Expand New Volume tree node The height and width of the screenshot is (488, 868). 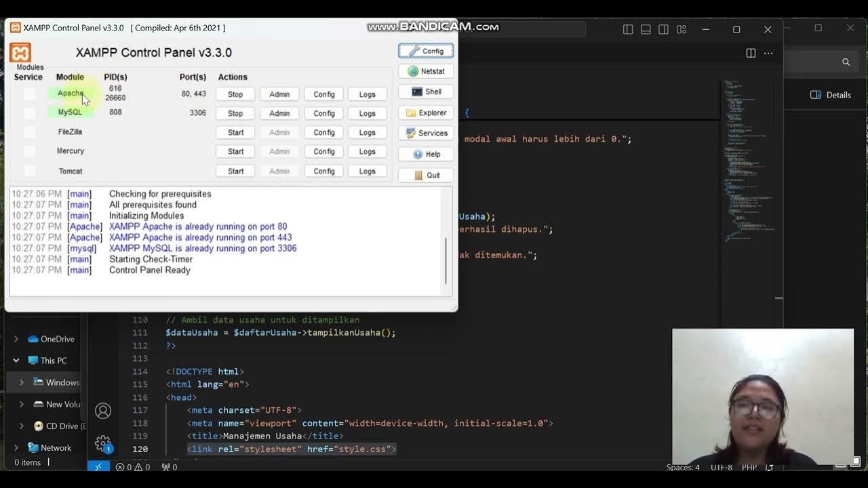coord(22,404)
